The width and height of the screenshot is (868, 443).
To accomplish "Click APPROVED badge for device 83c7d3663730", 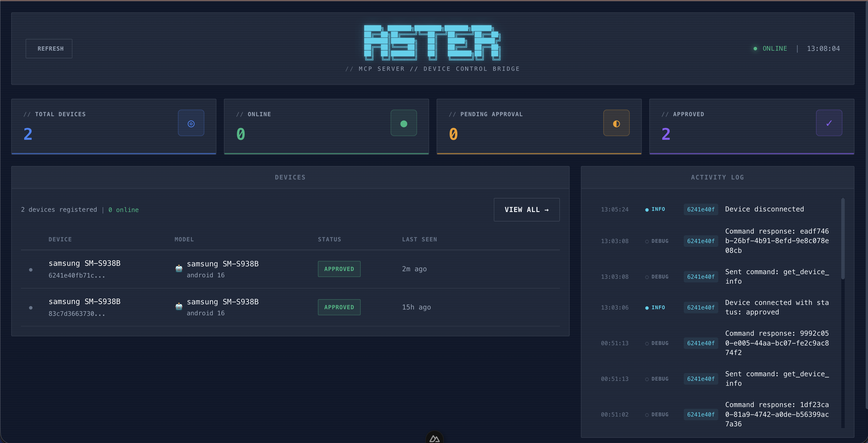I will pos(339,307).
